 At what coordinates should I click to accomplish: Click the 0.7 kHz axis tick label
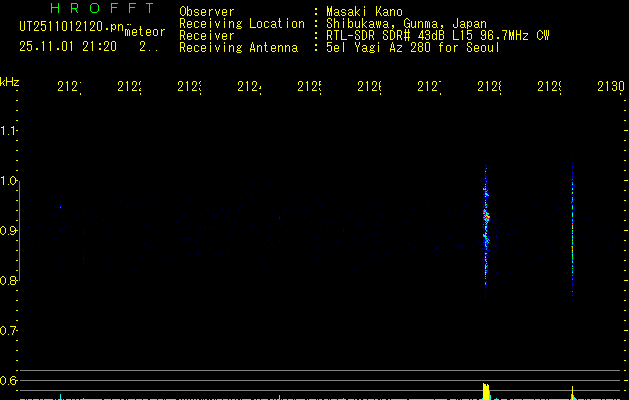tap(8, 331)
